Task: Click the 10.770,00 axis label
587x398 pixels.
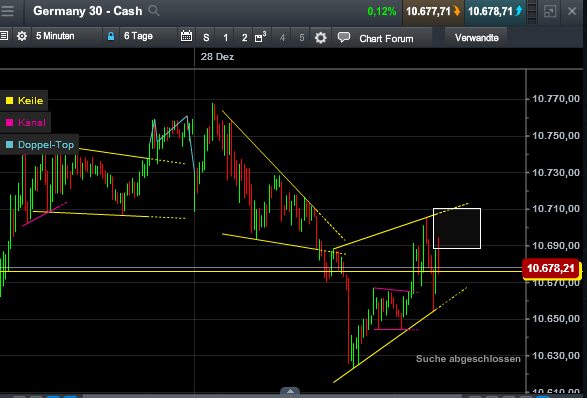Action: point(556,99)
